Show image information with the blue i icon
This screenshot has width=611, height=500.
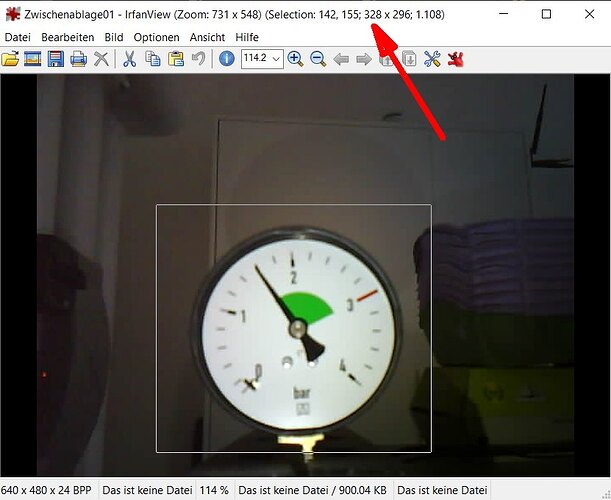[x=227, y=59]
